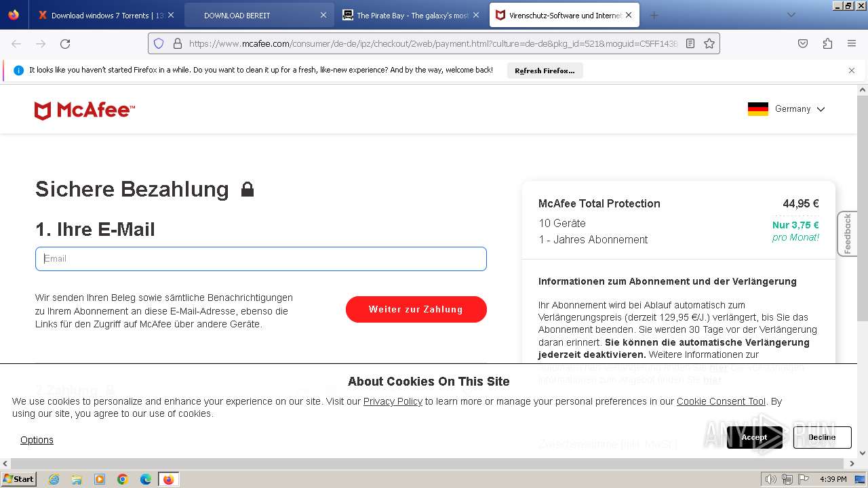The width and height of the screenshot is (868, 488).
Task: Click the volume speaker tray icon
Action: point(771,479)
